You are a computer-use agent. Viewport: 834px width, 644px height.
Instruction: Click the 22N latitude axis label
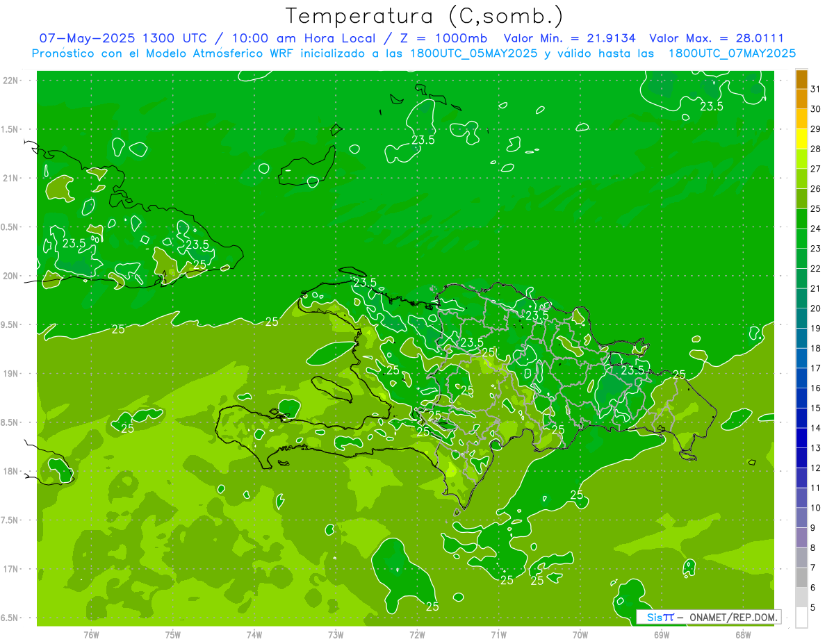(12, 80)
